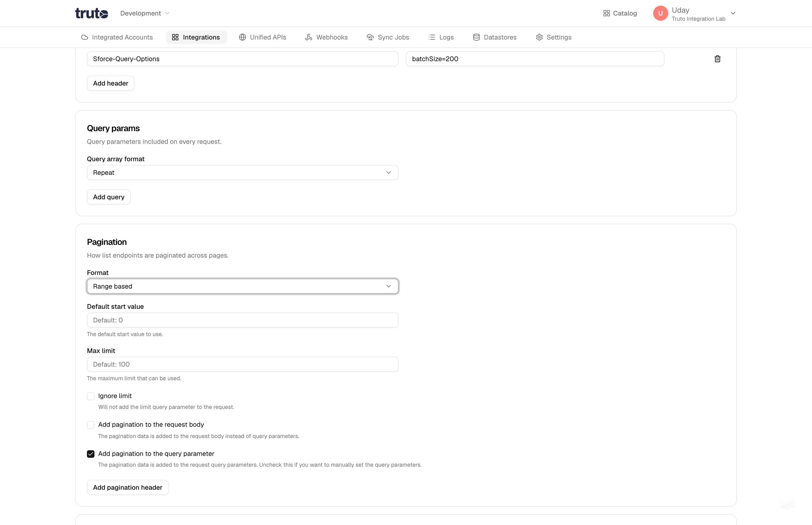
Task: Open the Catalog link
Action: (620, 13)
